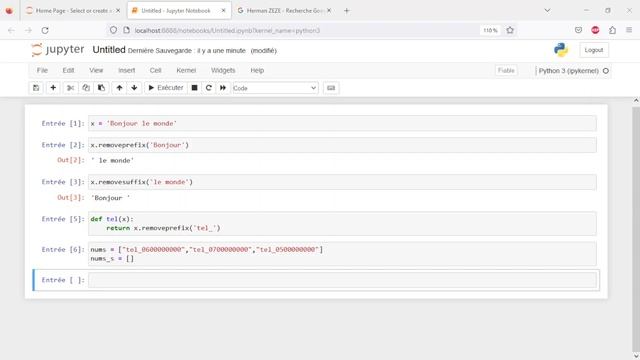Click cell 3 with removesuffix code

point(342,182)
